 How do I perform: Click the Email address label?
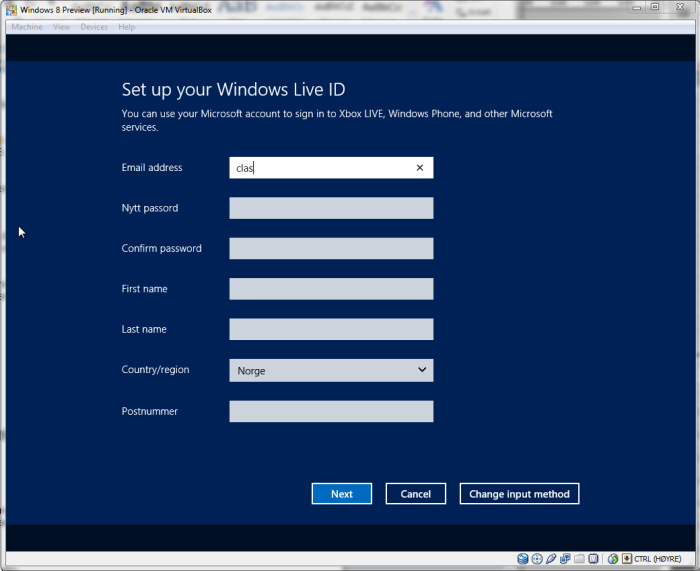152,167
